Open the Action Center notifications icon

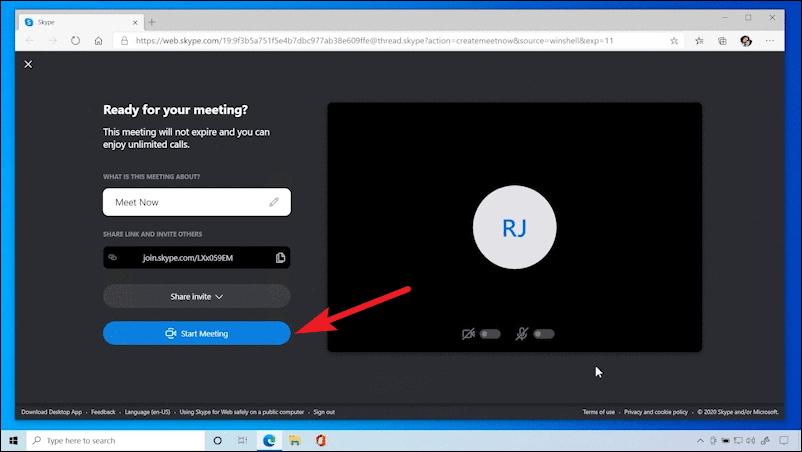point(784,441)
